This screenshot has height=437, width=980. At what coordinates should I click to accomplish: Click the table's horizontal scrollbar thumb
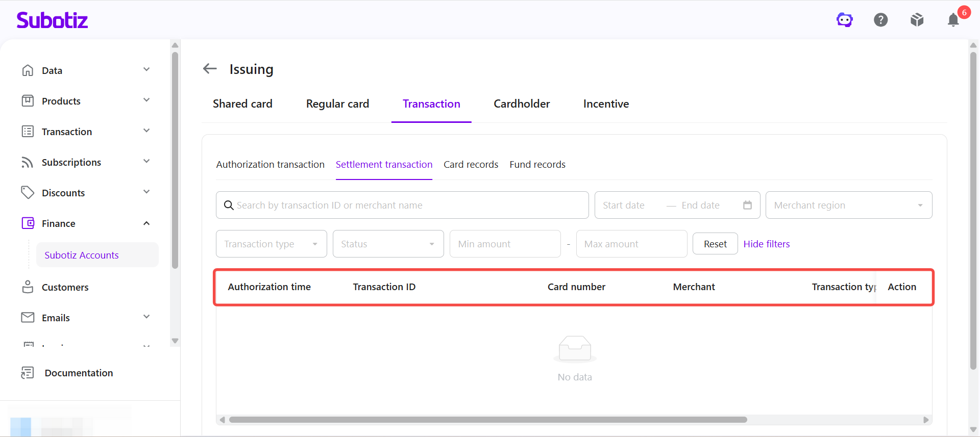[488, 420]
